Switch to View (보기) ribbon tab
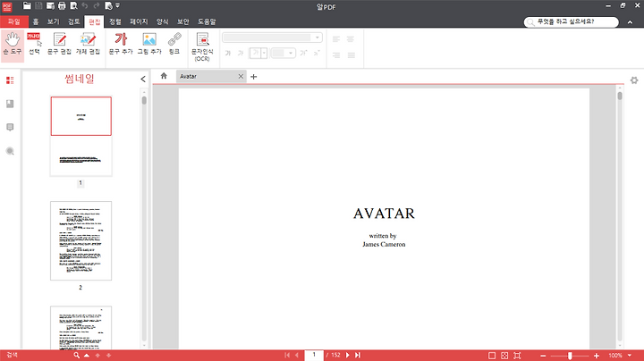 click(x=54, y=21)
